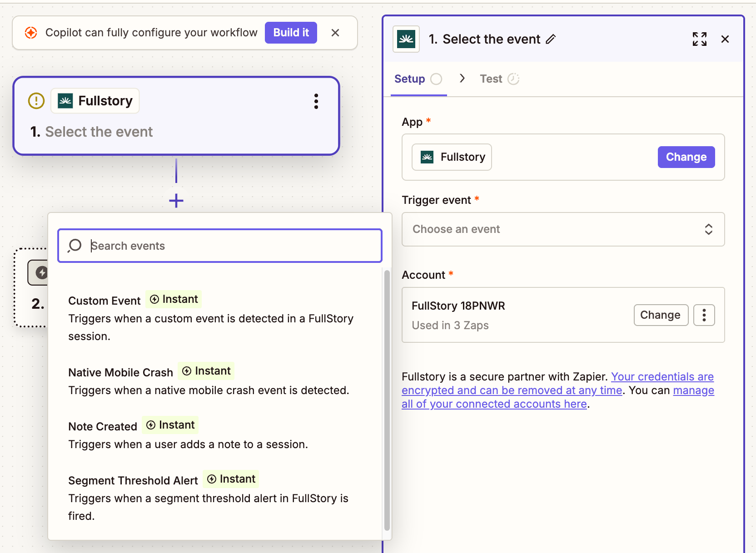This screenshot has height=553, width=756.
Task: Open the Fullstory step three-dot menu
Action: coord(316,101)
